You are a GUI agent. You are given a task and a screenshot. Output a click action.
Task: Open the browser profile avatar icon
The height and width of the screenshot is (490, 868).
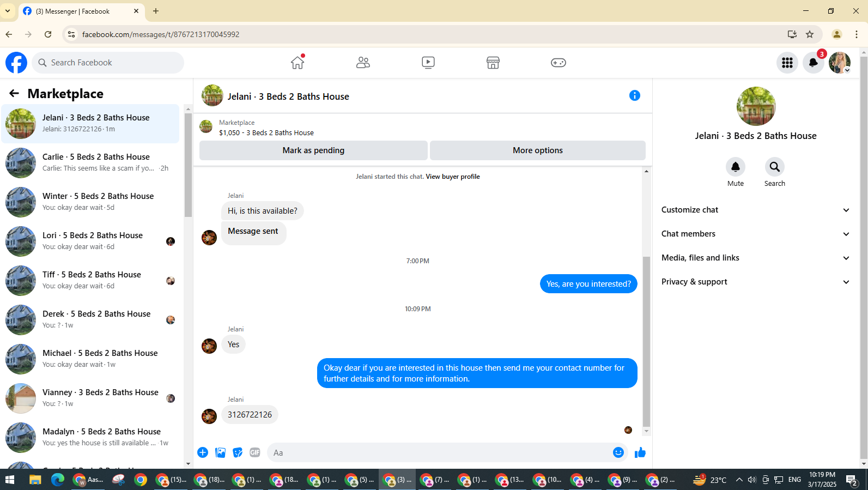837,34
